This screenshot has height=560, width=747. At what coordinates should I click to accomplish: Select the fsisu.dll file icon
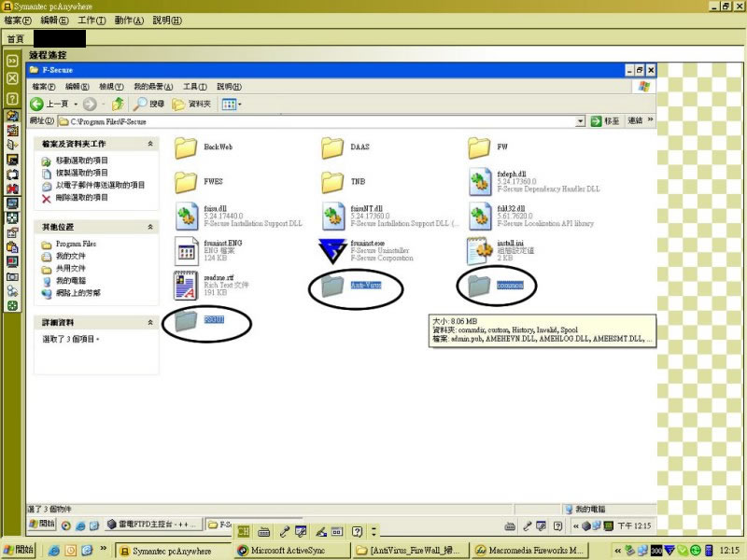coord(186,216)
